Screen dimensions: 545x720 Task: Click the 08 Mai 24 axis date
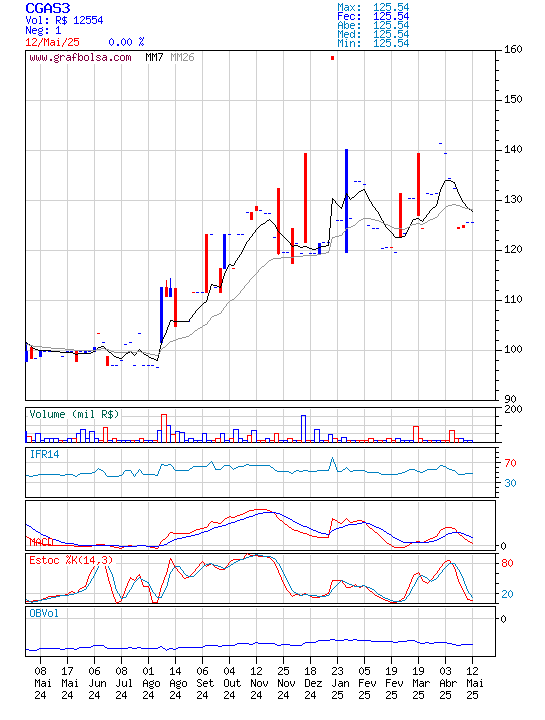pos(40,683)
